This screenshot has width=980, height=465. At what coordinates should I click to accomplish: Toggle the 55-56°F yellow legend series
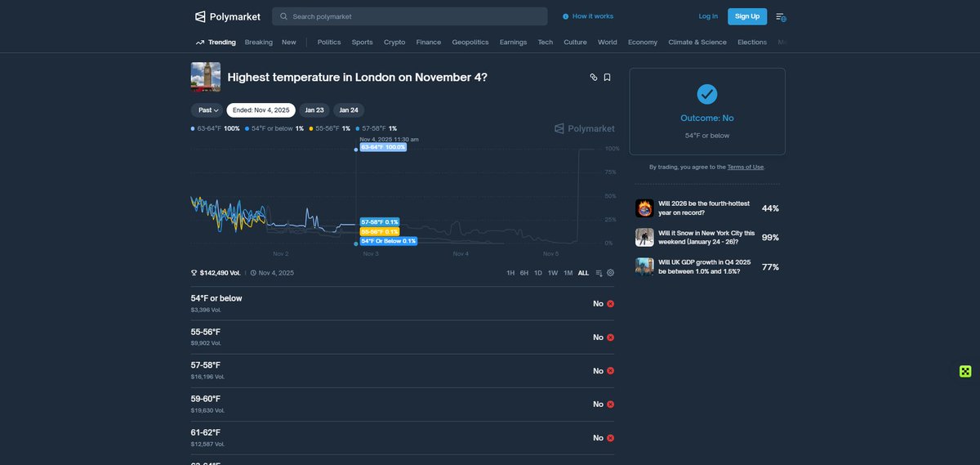330,128
